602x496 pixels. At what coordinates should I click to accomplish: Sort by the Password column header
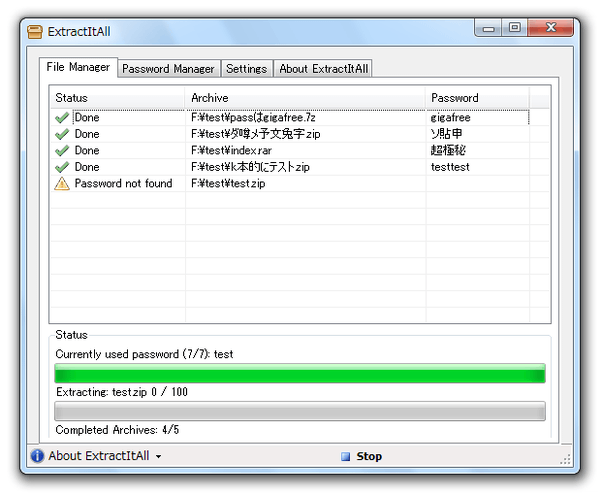click(x=477, y=98)
